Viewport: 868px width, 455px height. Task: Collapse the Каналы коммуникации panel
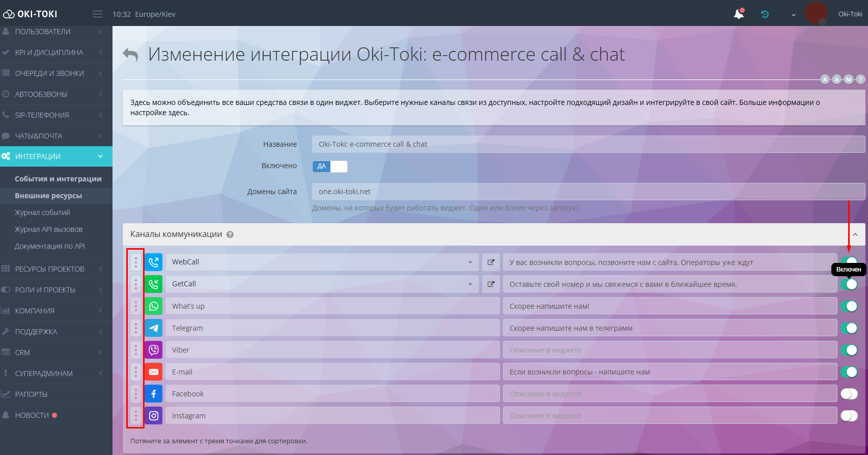tap(855, 234)
